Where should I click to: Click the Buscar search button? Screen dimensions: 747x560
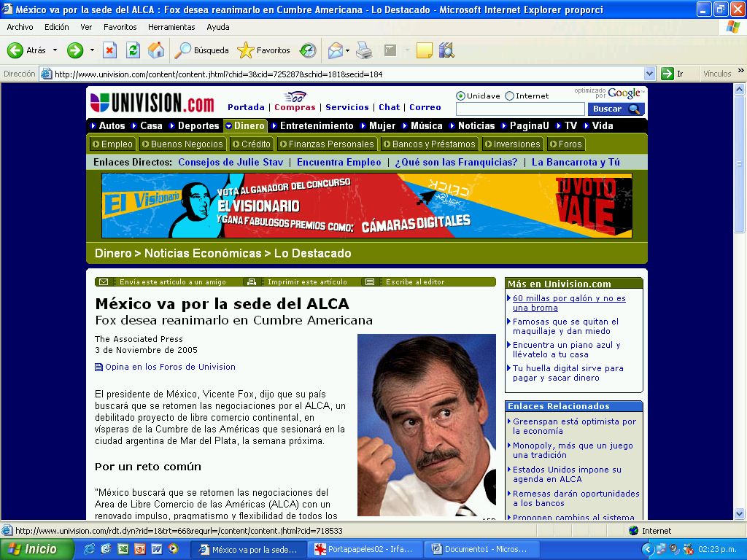(616, 109)
